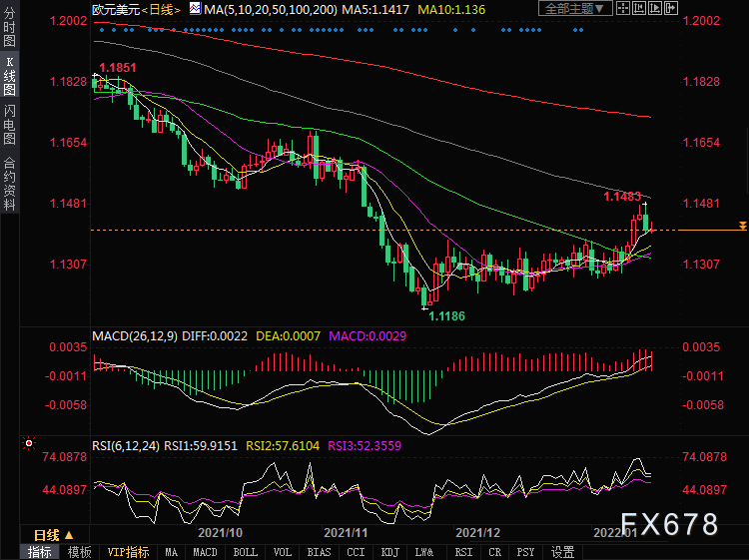The width and height of the screenshot is (749, 560).
Task: Click the 2021/12 date marker
Action: click(477, 533)
